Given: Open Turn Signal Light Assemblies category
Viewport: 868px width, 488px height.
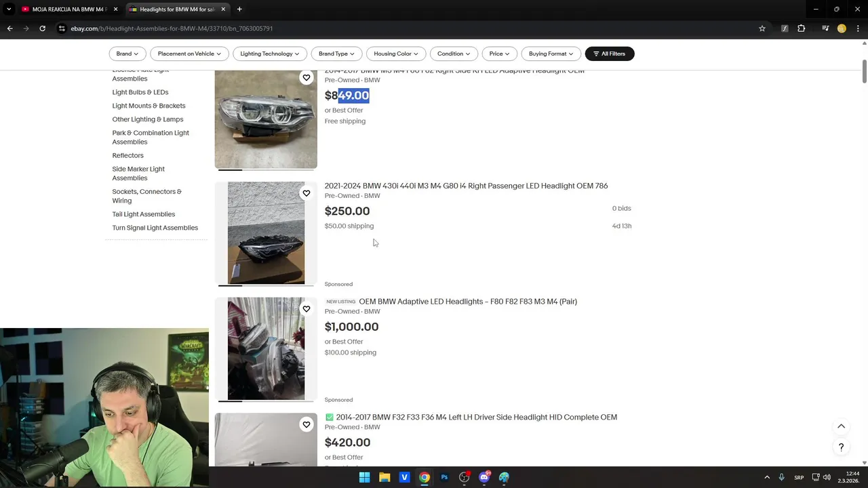Looking at the screenshot, I should 155,228.
